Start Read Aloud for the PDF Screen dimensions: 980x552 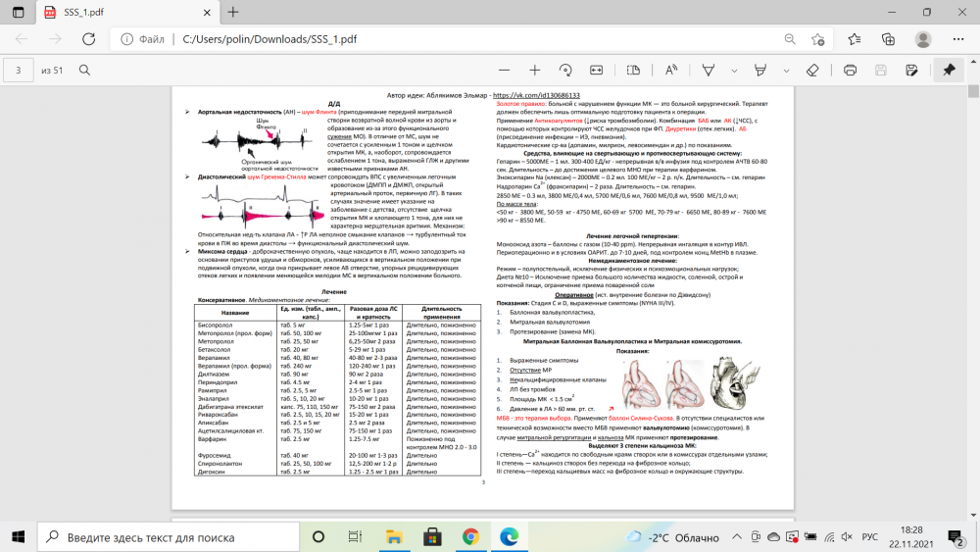671,71
